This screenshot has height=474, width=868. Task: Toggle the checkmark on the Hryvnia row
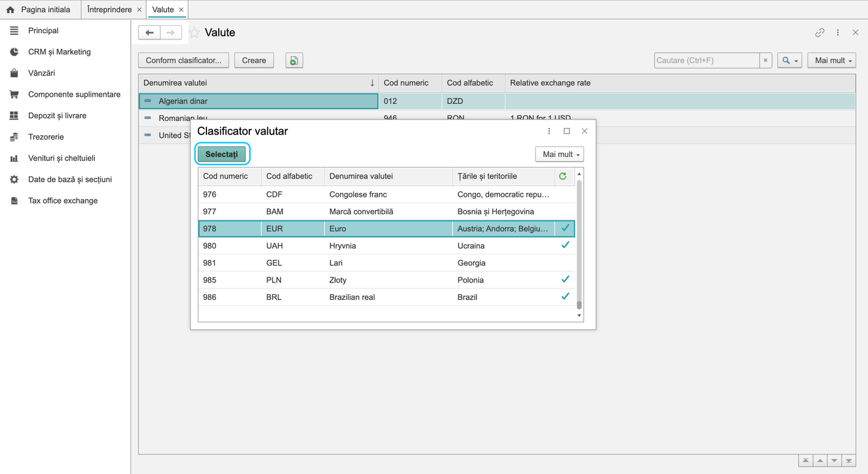coord(565,245)
